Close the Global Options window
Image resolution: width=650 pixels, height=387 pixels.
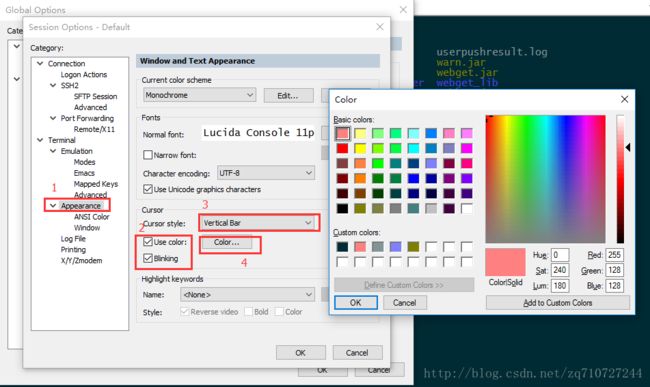tap(403, 10)
